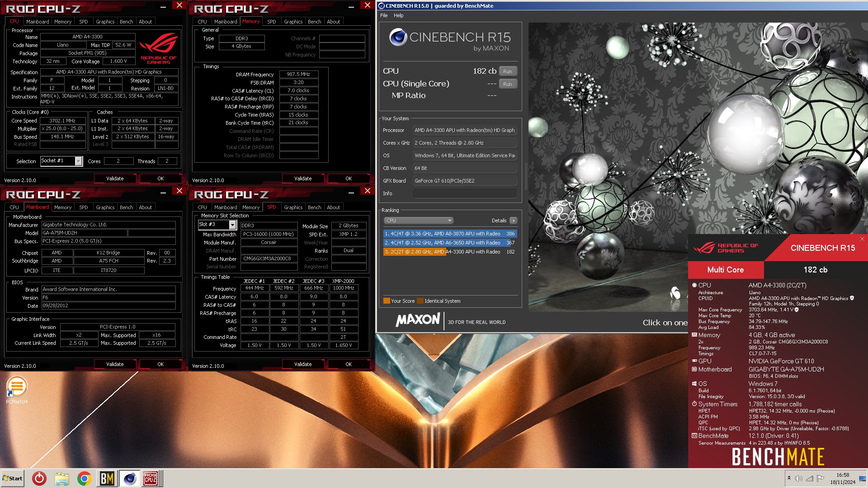Click the BenchMate version icon in overlay

[x=694, y=436]
